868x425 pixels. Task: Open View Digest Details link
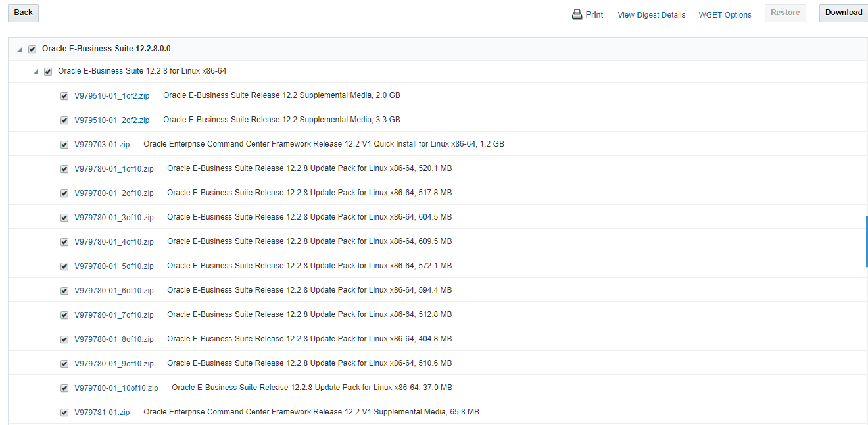tap(651, 15)
